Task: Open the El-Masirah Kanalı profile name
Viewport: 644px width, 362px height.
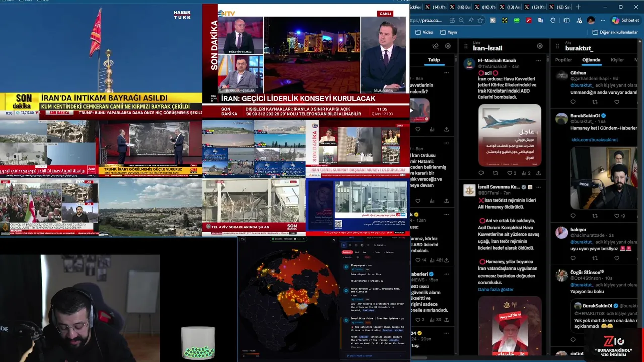Action: click(x=497, y=60)
